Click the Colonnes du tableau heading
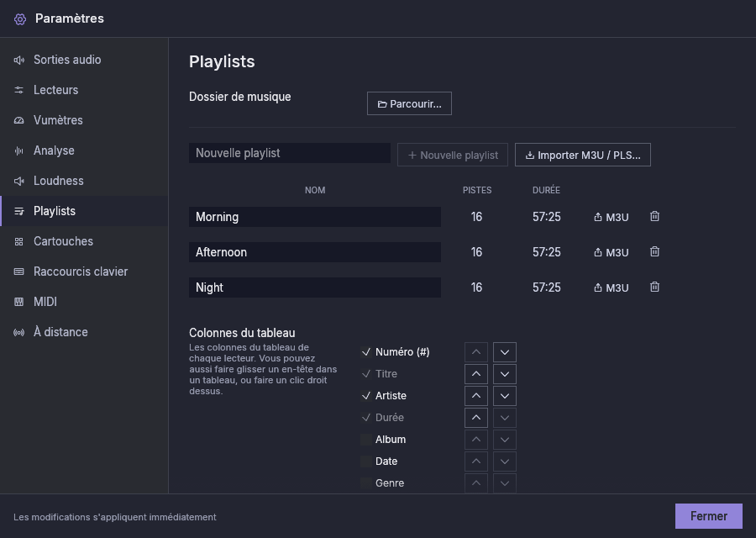The height and width of the screenshot is (538, 756). (242, 333)
